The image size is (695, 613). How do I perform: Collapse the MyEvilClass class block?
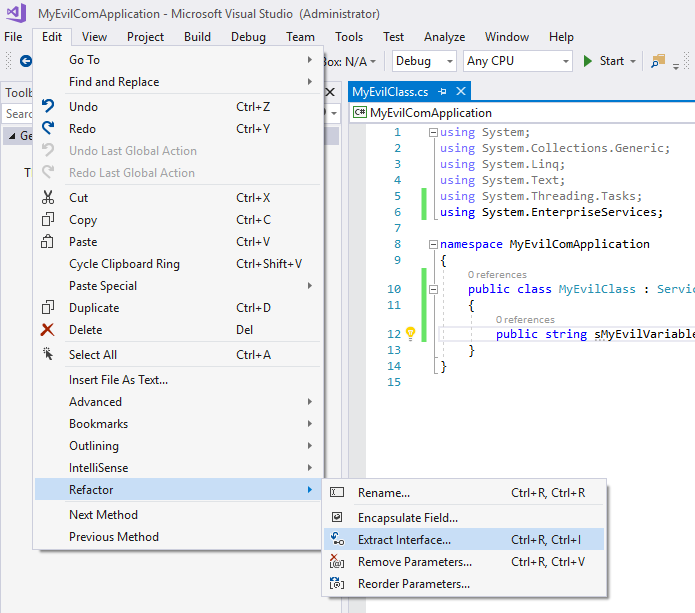click(x=433, y=289)
